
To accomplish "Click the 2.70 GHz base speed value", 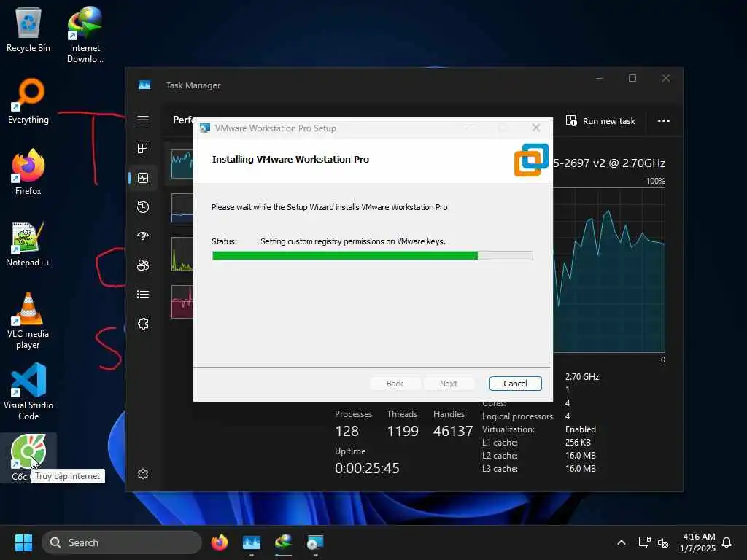I will click(582, 377).
